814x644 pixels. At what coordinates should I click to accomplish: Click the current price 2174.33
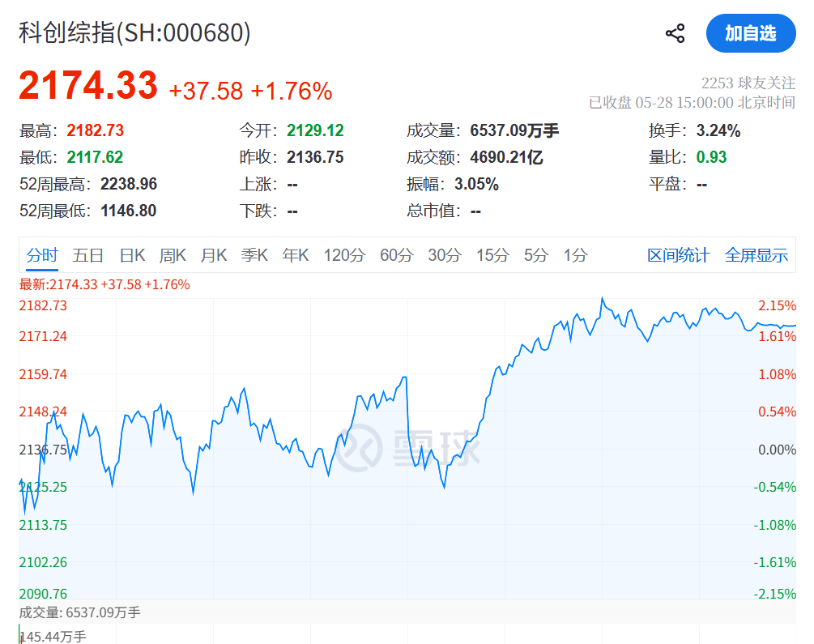tap(88, 85)
